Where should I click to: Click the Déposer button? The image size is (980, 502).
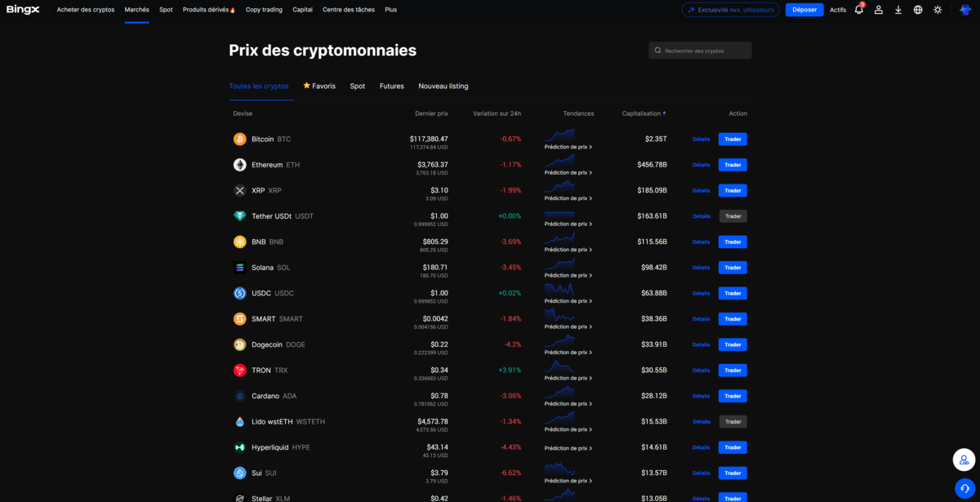pos(804,10)
